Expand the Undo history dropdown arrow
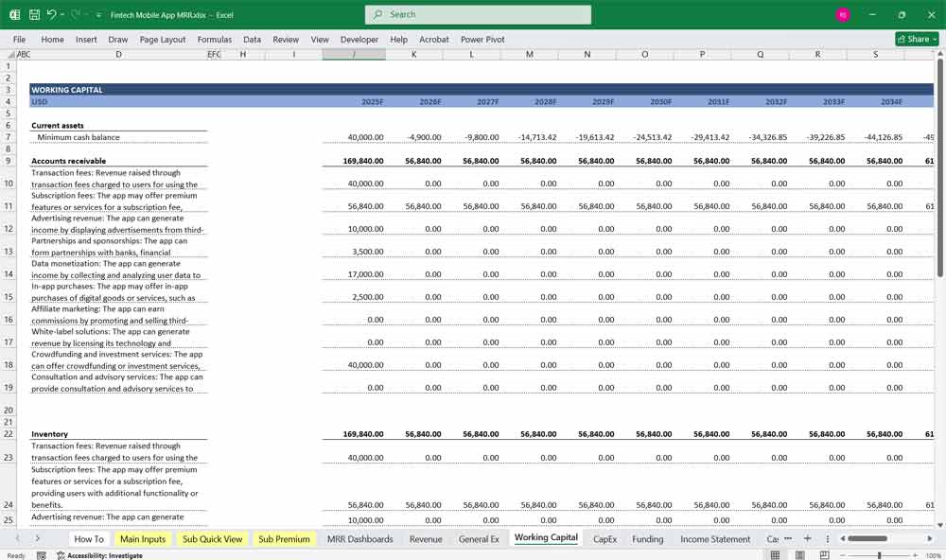Viewport: 946px width, 560px height. coord(63,15)
